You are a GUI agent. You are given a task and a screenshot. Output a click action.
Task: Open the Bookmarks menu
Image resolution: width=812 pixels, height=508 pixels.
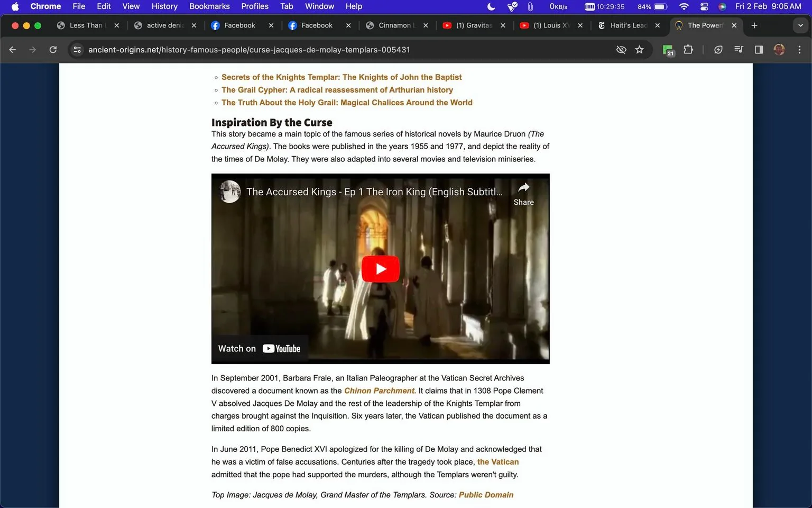[209, 6]
